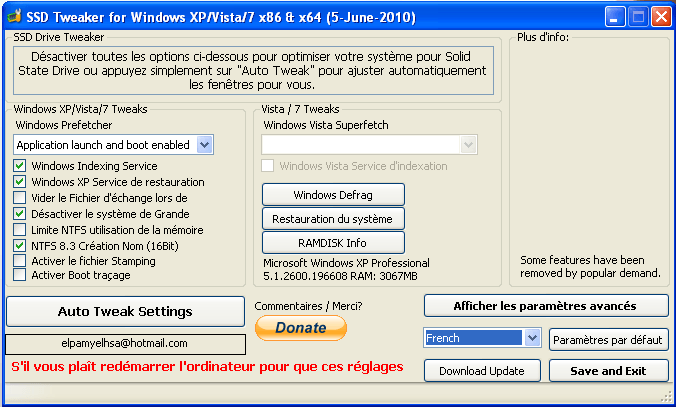Enable Vider le Fichier d'échange lors de
The image size is (676, 407).
point(19,197)
